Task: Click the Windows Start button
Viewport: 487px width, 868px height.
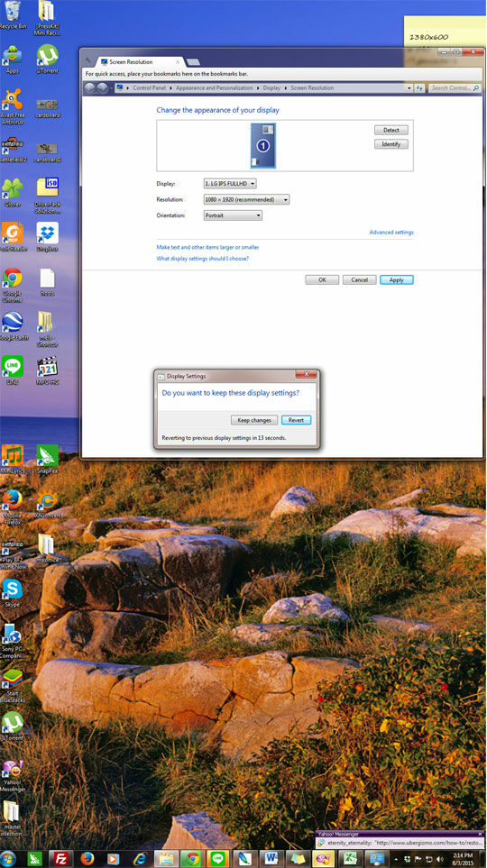Action: [8, 859]
